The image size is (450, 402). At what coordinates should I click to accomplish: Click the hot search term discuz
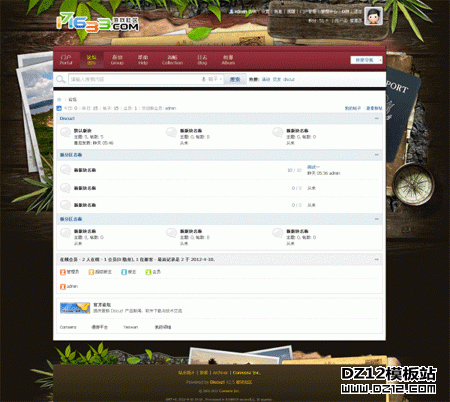[289, 79]
